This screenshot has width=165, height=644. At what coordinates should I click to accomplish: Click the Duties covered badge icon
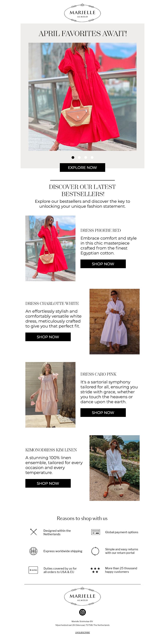(x=33, y=570)
